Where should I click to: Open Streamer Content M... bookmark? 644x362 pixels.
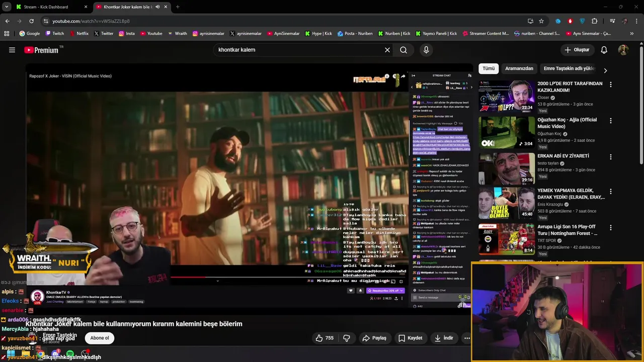click(485, 34)
